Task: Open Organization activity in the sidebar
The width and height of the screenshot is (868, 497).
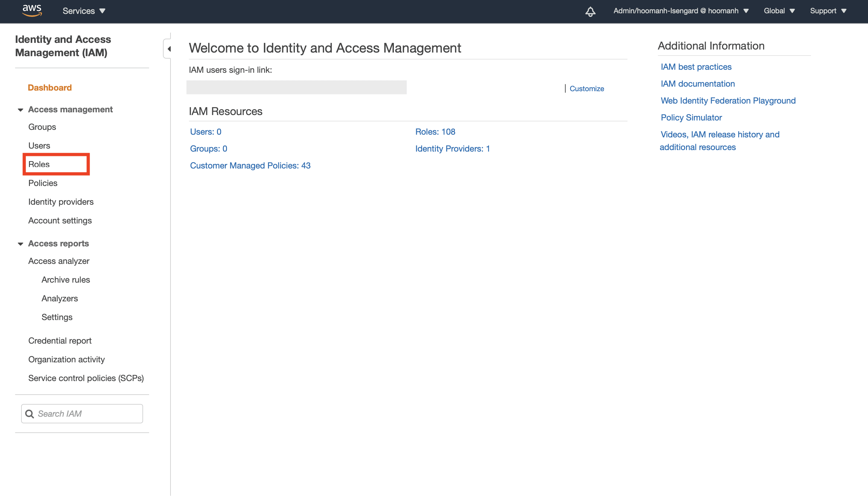Action: [66, 359]
